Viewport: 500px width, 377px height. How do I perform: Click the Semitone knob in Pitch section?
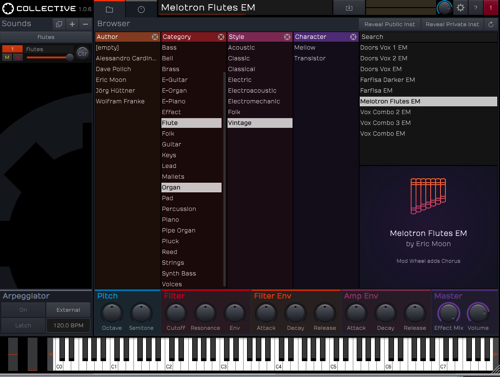click(x=141, y=313)
